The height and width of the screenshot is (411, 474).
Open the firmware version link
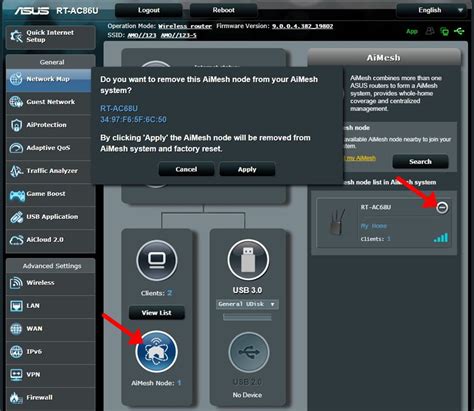coord(302,26)
